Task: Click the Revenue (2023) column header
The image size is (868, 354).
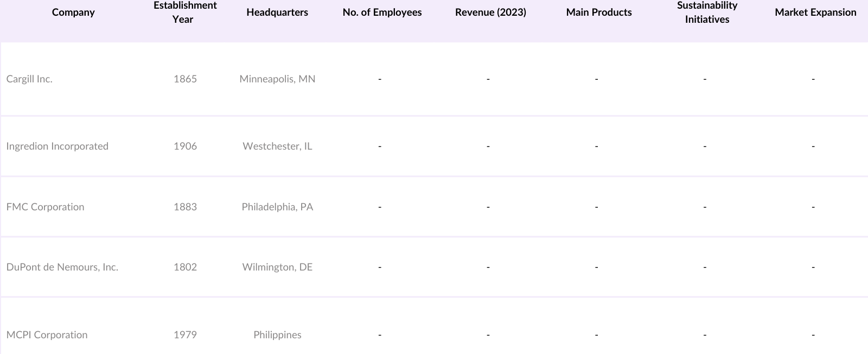Action: [x=490, y=12]
